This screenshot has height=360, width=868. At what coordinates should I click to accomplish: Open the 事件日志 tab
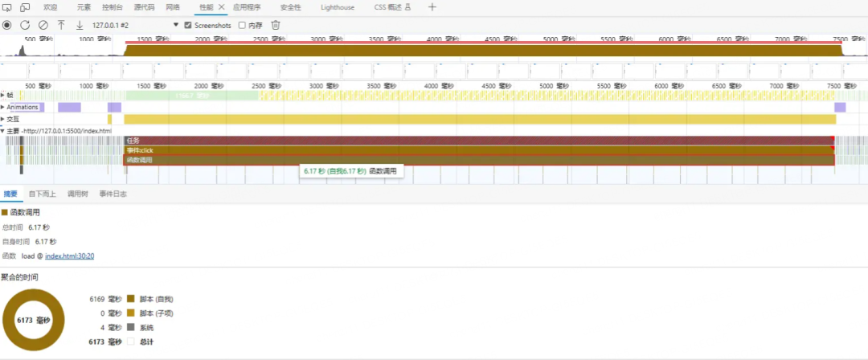click(x=113, y=194)
